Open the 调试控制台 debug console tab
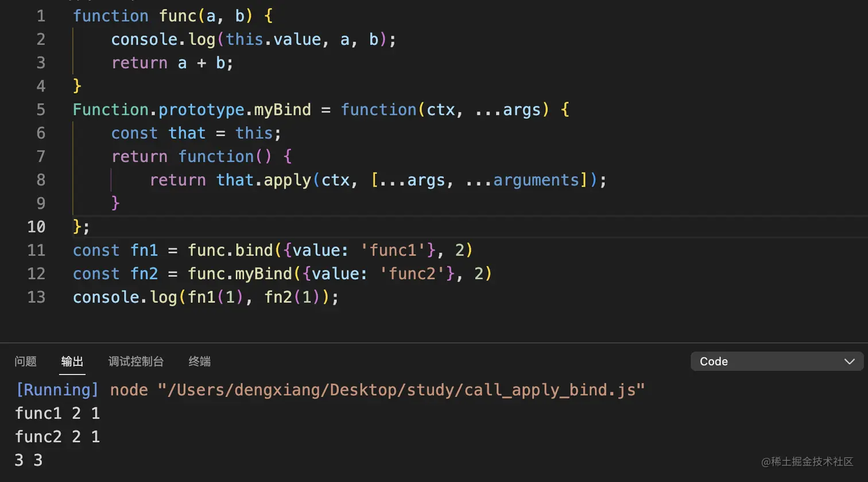Image resolution: width=868 pixels, height=482 pixels. 136,361
